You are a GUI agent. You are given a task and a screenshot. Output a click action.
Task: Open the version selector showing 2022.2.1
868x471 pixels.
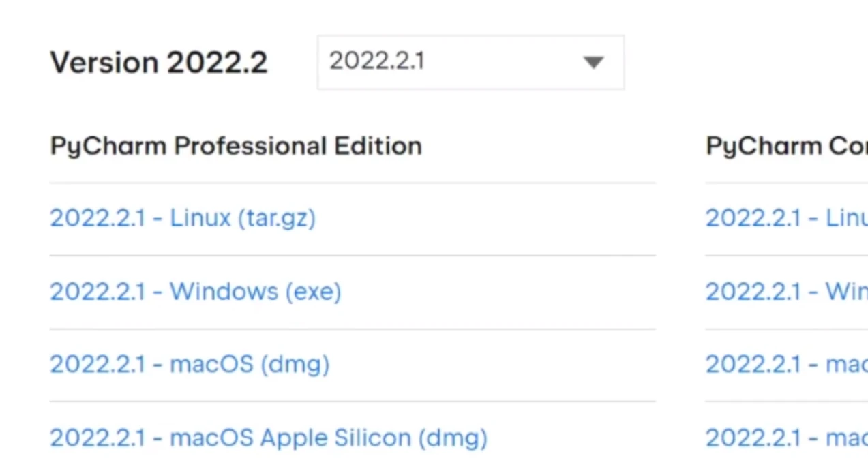[470, 62]
